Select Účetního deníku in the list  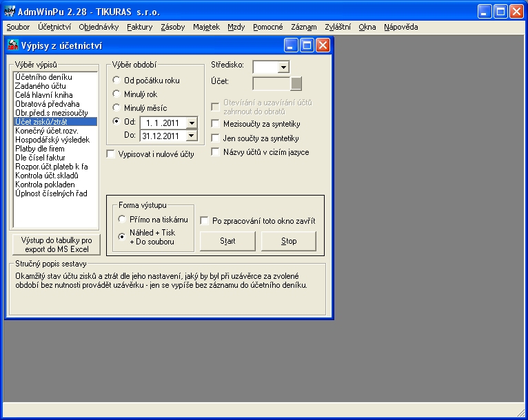55,77
